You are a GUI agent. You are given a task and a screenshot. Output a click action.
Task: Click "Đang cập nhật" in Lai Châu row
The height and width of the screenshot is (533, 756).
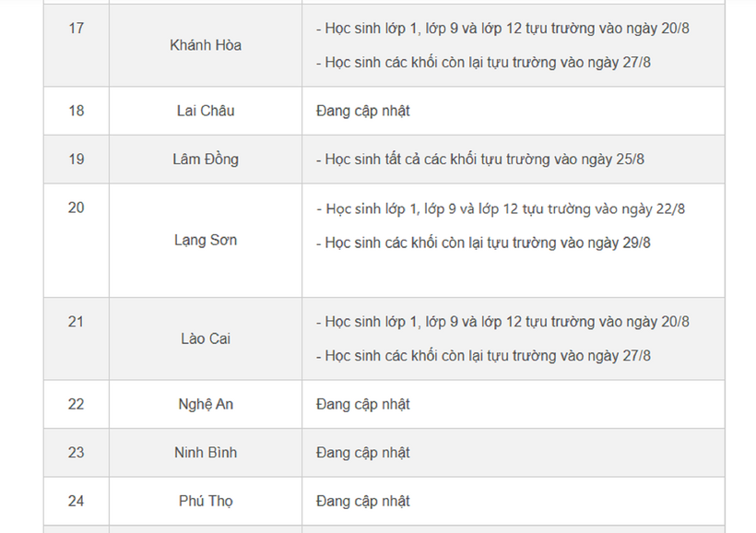pyautogui.click(x=362, y=111)
